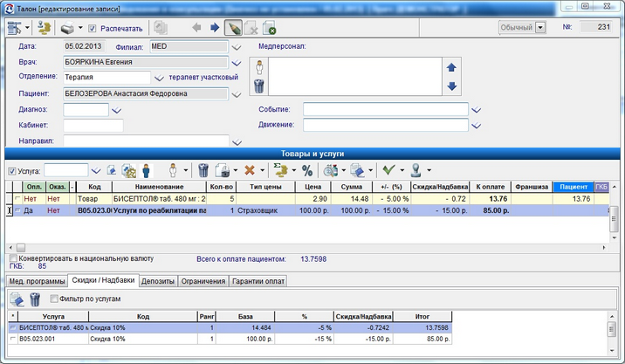
Task: Delete service with services toolbar trash bin
Action: click(x=203, y=170)
